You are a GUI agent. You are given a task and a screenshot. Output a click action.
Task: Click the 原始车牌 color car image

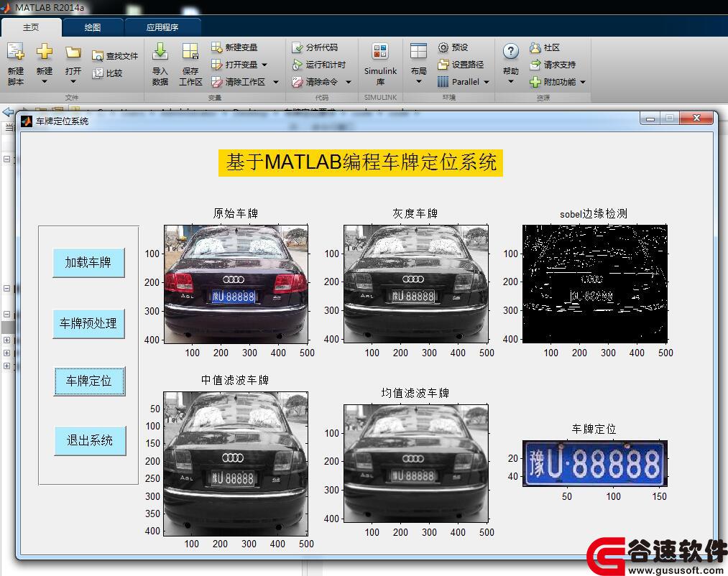tap(236, 284)
